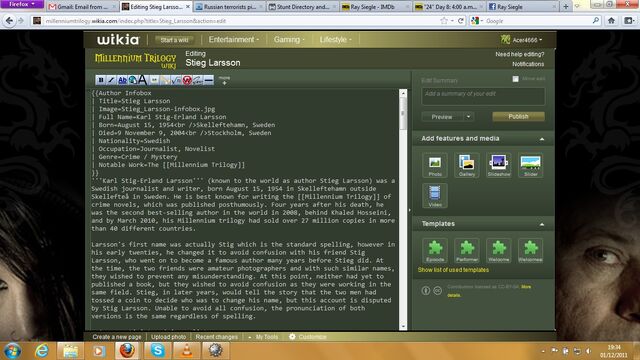640x360 pixels.
Task: Collapse the Templates section
Action: [x=542, y=224]
